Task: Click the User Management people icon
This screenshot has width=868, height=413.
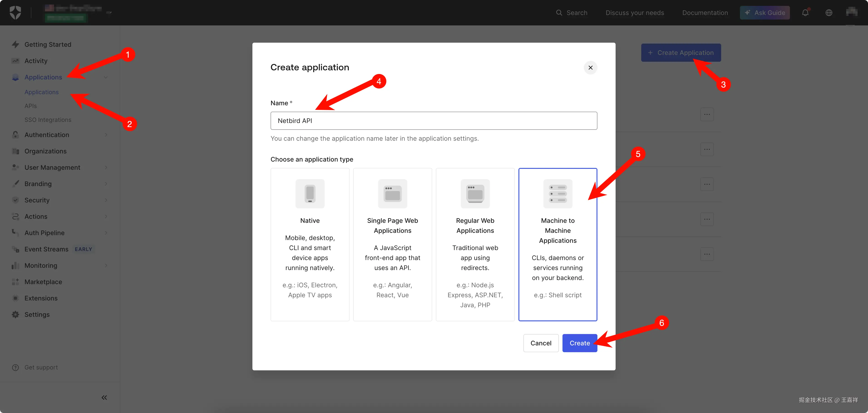Action: pos(15,167)
